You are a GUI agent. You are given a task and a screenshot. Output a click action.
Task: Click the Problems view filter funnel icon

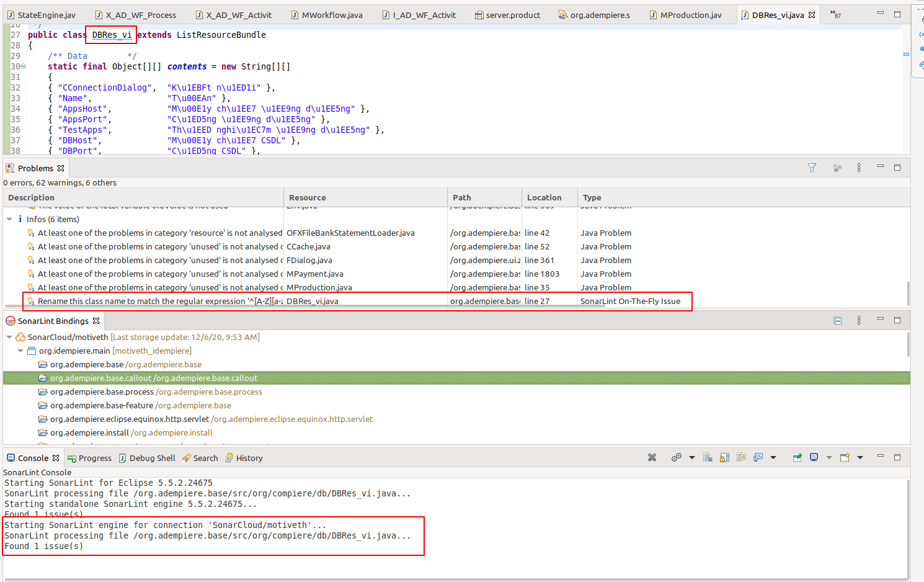point(812,168)
